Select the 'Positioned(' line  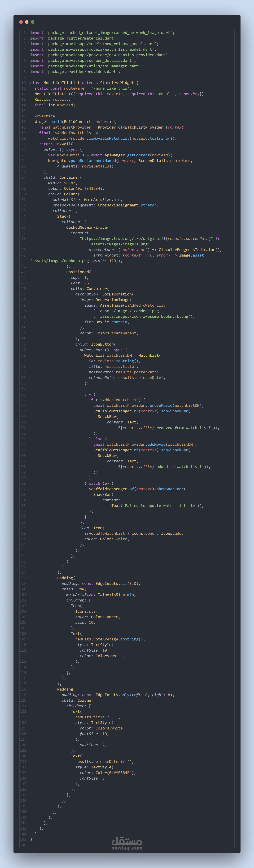[79, 272]
